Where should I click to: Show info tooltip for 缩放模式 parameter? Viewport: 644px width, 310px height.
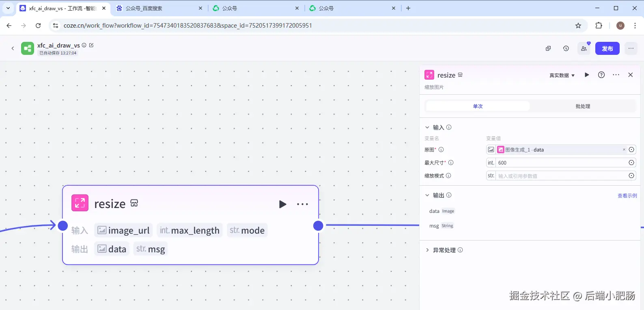pos(448,176)
